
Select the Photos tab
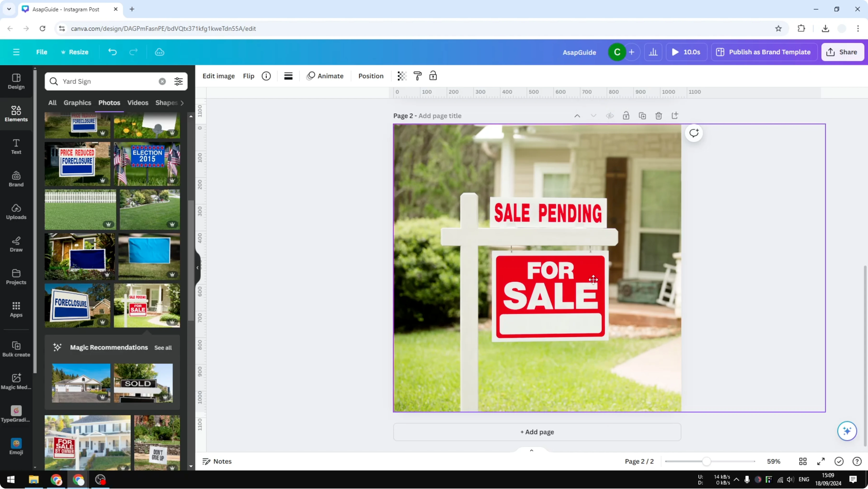[x=109, y=103]
